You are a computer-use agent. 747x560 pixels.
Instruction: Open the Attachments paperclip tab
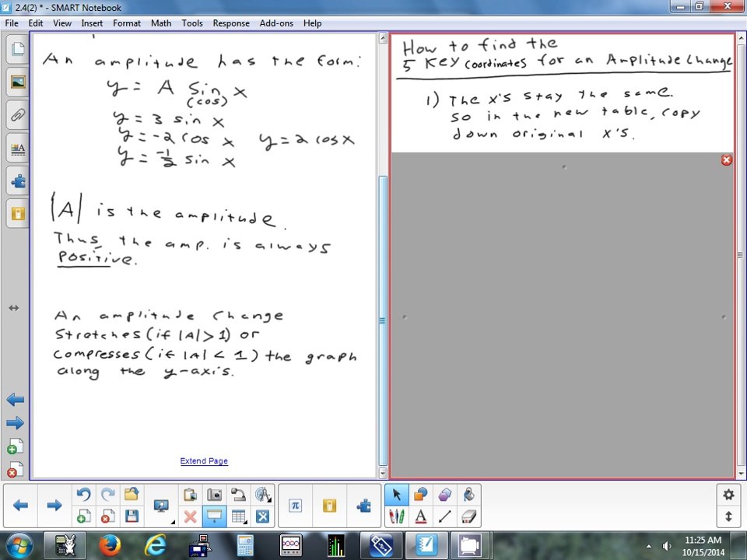18,115
